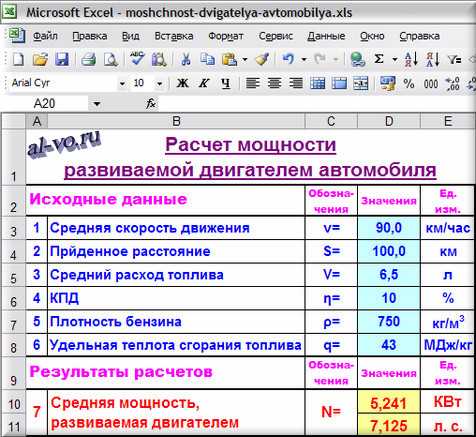
Task: Open the Формат menu
Action: (226, 36)
